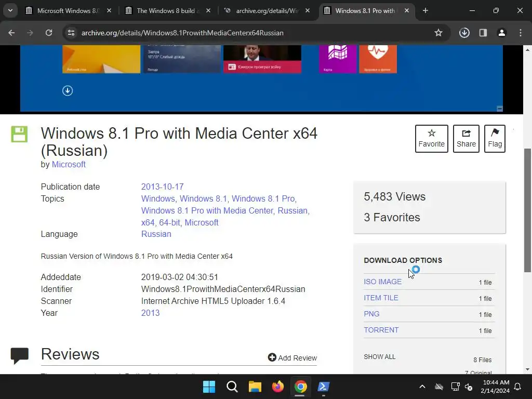Open PowerShell from the taskbar
The width and height of the screenshot is (532, 399).
[323, 387]
